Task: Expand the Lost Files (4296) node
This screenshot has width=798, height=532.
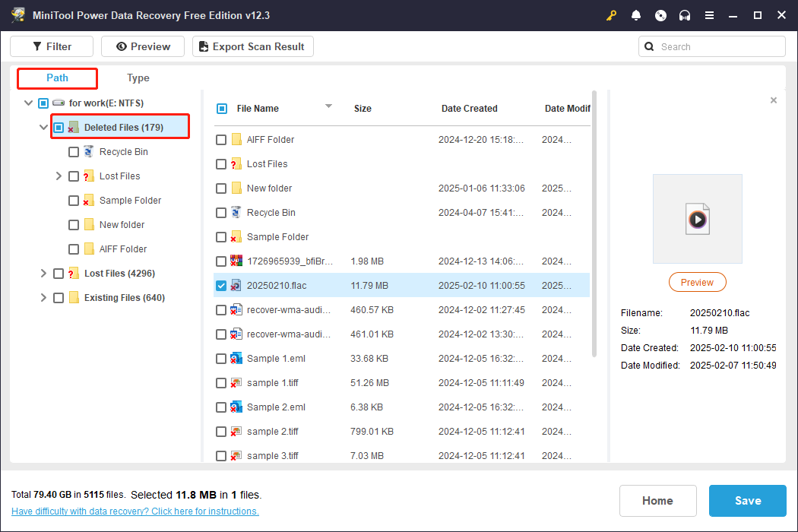Action: (x=43, y=274)
